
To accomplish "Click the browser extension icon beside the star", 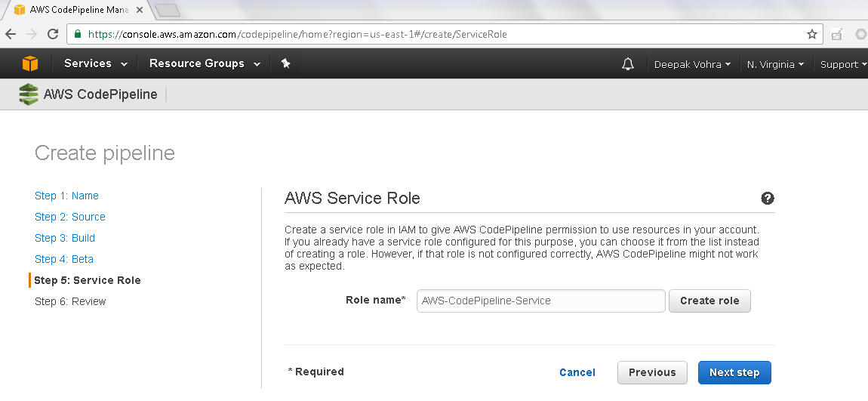I will (836, 34).
